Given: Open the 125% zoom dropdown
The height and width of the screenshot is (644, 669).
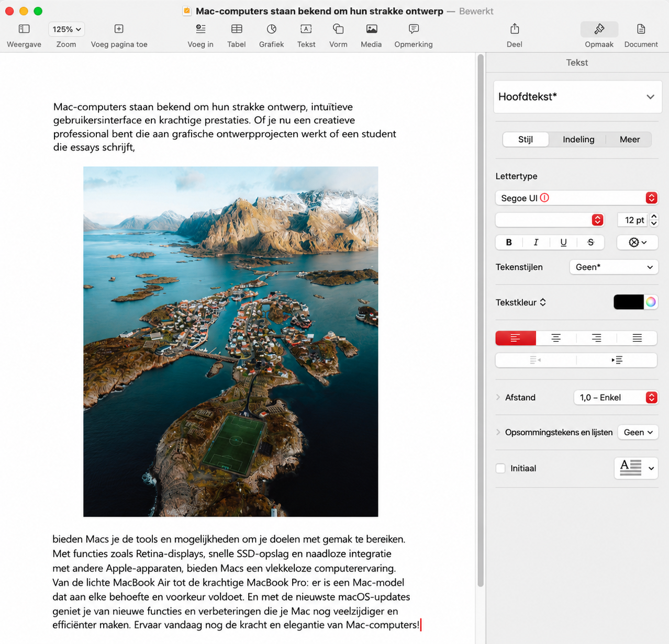Looking at the screenshot, I should (66, 29).
